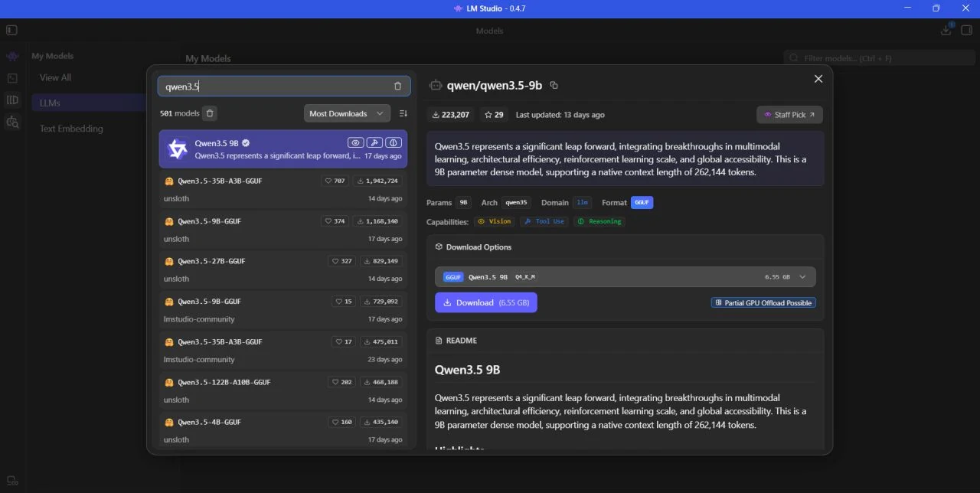The image size is (980, 493).
Task: Click the Download 6.55 GB button
Action: tap(486, 302)
